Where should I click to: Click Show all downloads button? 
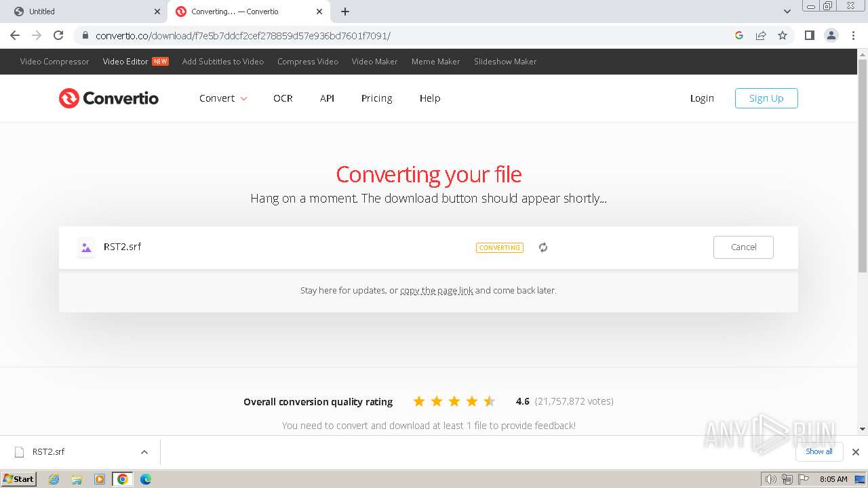819,452
